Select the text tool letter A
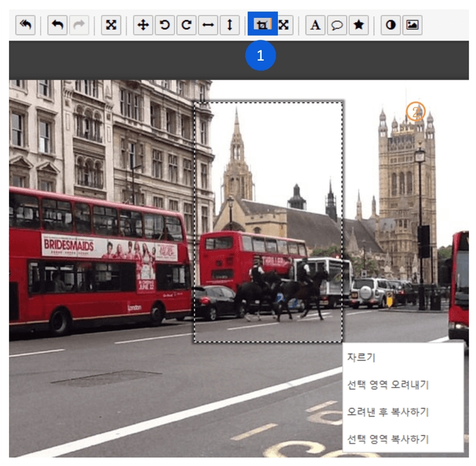Screen dimensions: 476x466 [x=315, y=25]
